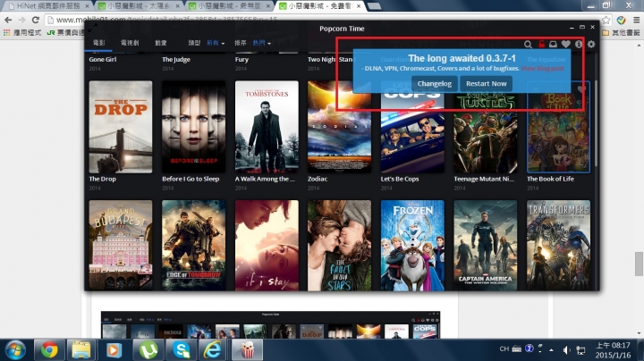Click Changelog button in update notice
The height and width of the screenshot is (361, 644).
(x=435, y=84)
